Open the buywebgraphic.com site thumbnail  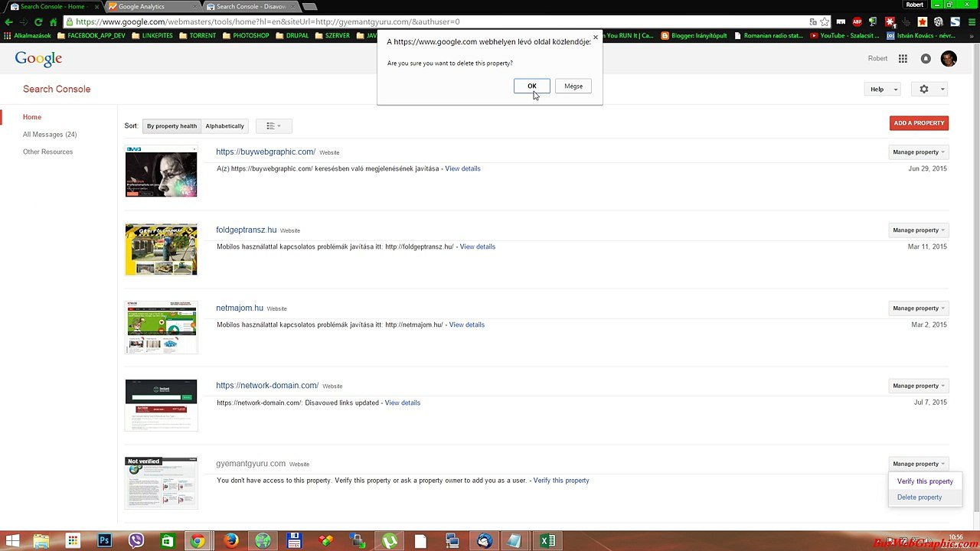161,171
